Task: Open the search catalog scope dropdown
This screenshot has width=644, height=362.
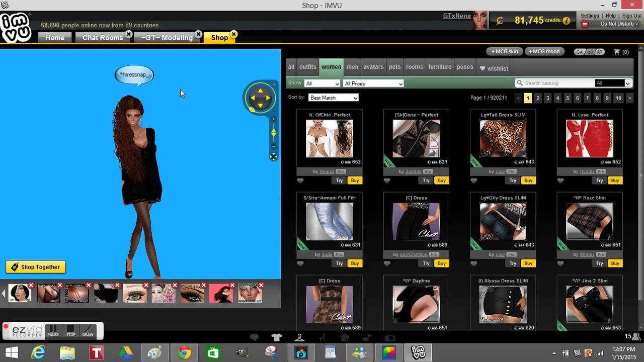Action: point(613,83)
